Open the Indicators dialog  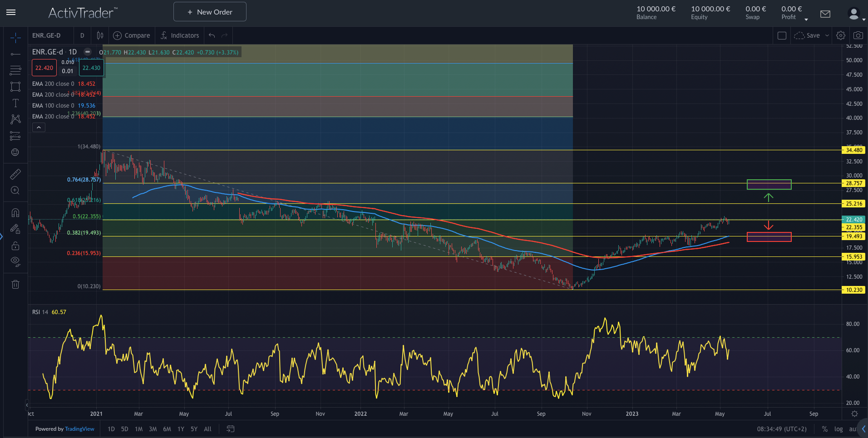coord(180,35)
